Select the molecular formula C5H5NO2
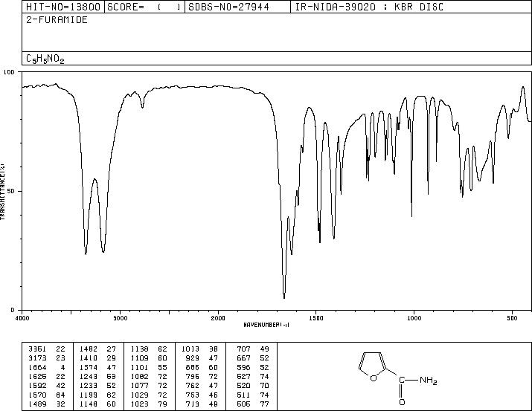The width and height of the screenshot is (532, 411). [x=45, y=59]
